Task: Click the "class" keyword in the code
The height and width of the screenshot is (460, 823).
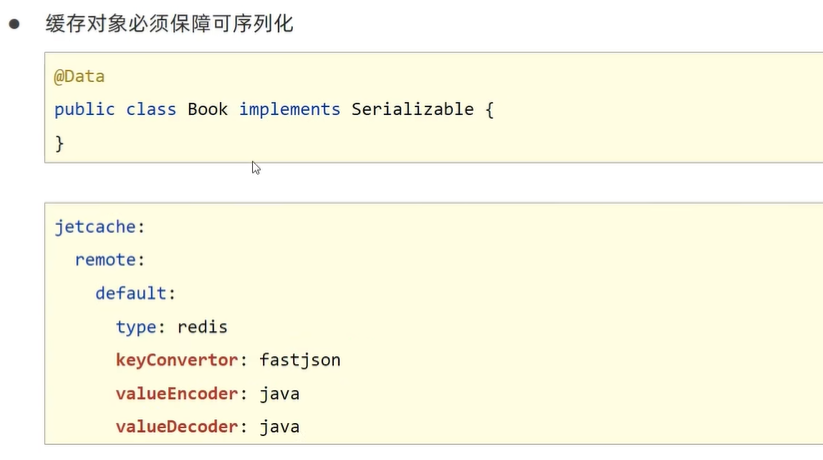Action: (x=151, y=110)
